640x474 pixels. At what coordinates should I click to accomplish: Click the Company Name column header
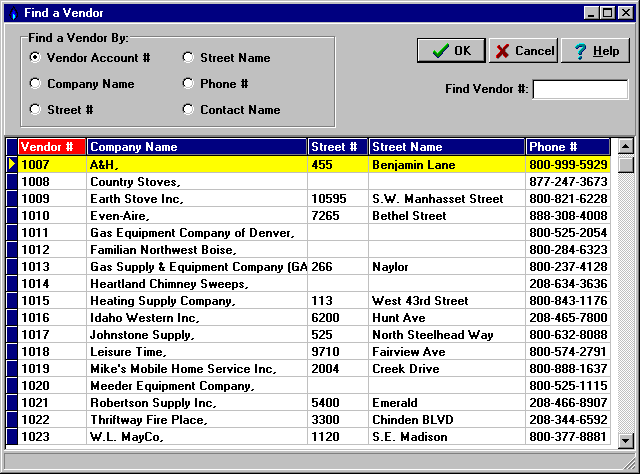click(197, 147)
